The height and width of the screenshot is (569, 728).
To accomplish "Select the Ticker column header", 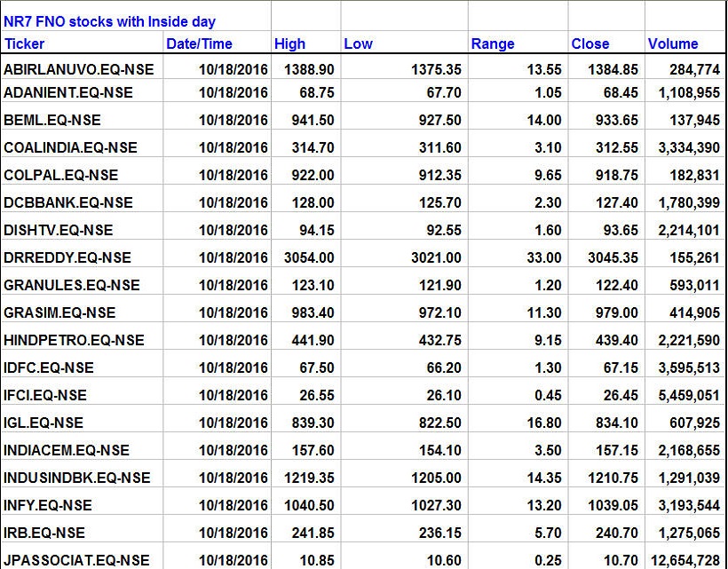I will click(x=25, y=43).
